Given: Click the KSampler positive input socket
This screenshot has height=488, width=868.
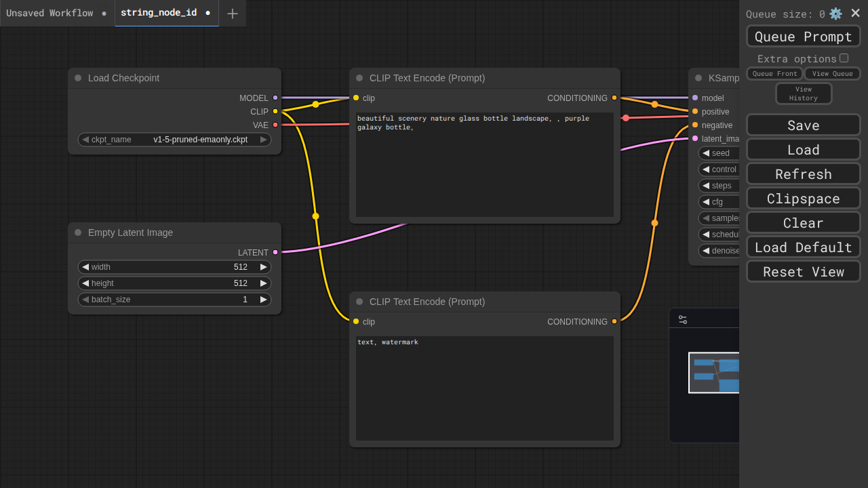Looking at the screenshot, I should tap(695, 111).
